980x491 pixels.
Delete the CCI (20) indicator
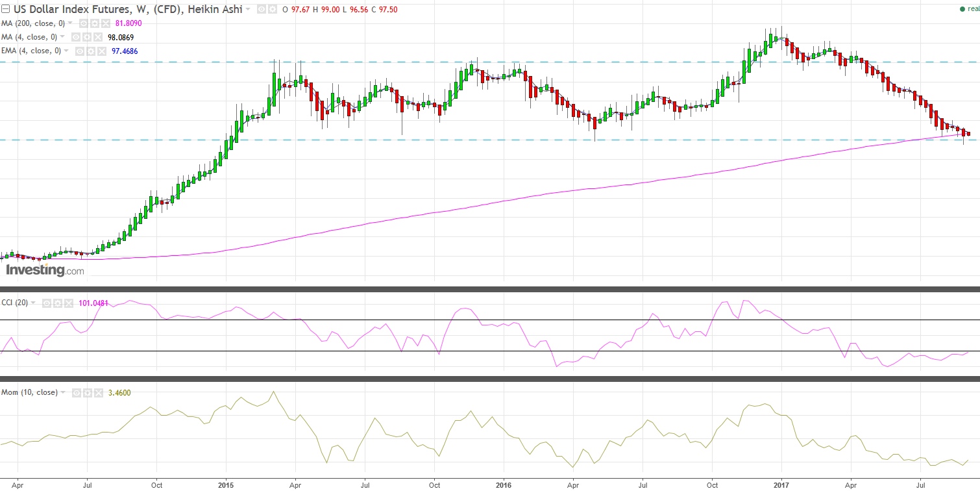(68, 303)
